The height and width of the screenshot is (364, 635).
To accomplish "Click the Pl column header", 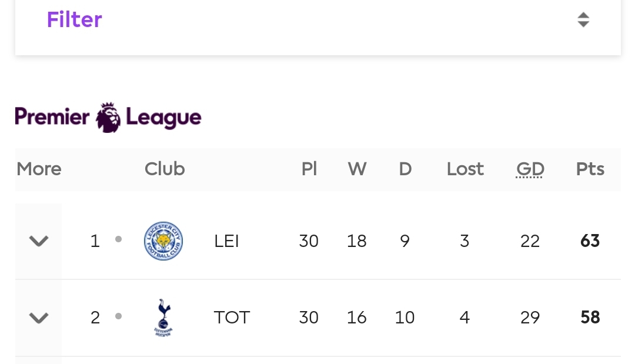I will tap(309, 169).
